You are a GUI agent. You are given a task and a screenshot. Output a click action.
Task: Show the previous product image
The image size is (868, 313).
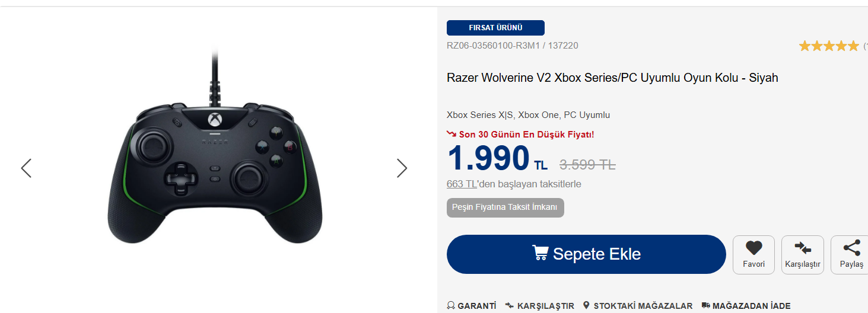pyautogui.click(x=26, y=168)
